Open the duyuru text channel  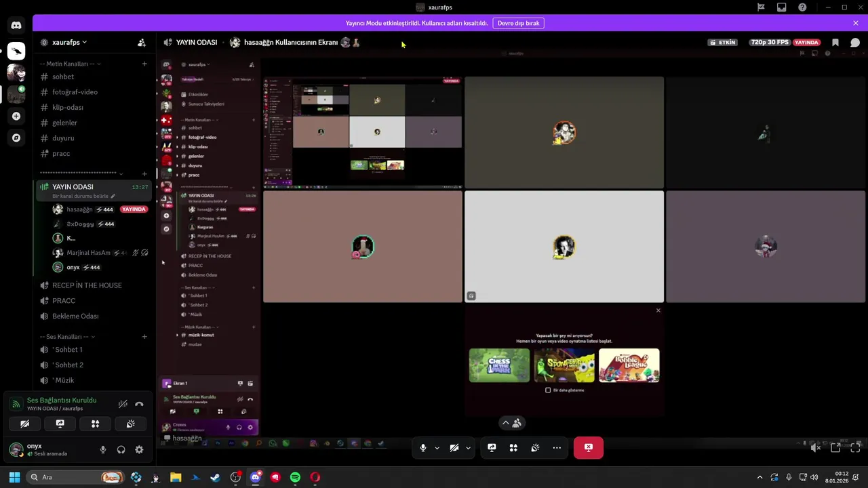point(95,138)
